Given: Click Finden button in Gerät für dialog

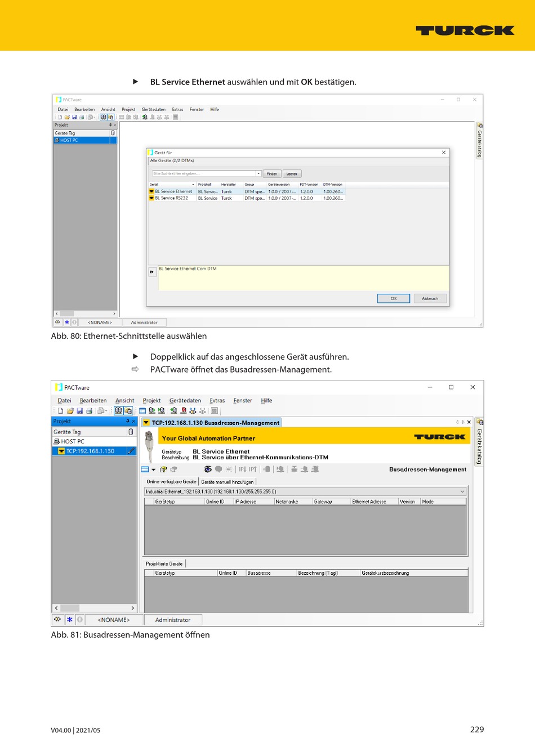Looking at the screenshot, I should coord(272,173).
